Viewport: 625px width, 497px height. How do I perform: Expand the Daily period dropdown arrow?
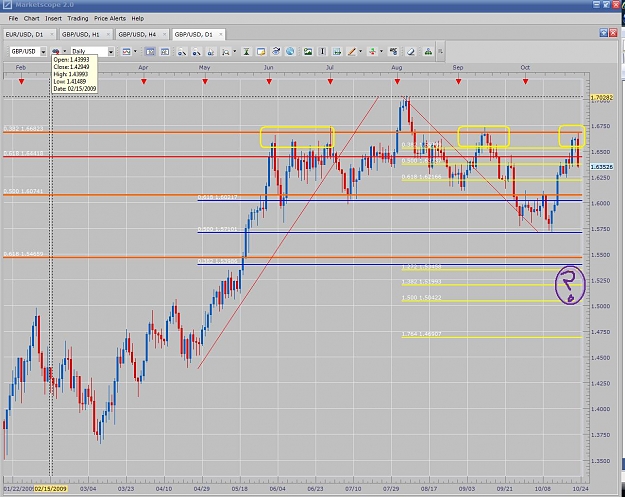pos(111,52)
